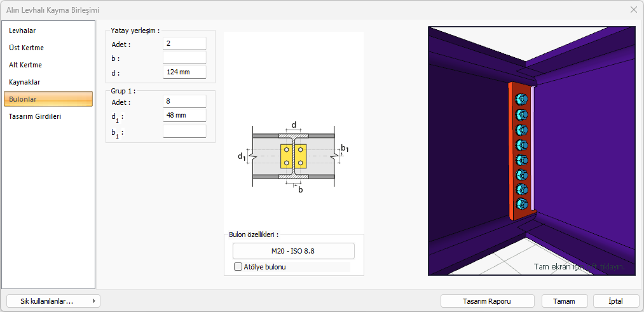Expand the Sık kullanılanlar dropdown
Image resolution: width=644 pixels, height=312 pixels.
(x=53, y=301)
